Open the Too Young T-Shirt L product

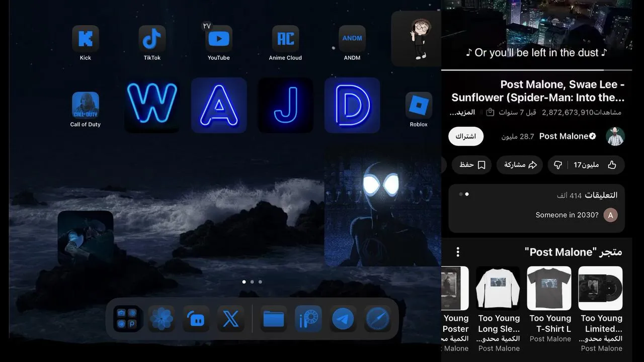coord(549,288)
